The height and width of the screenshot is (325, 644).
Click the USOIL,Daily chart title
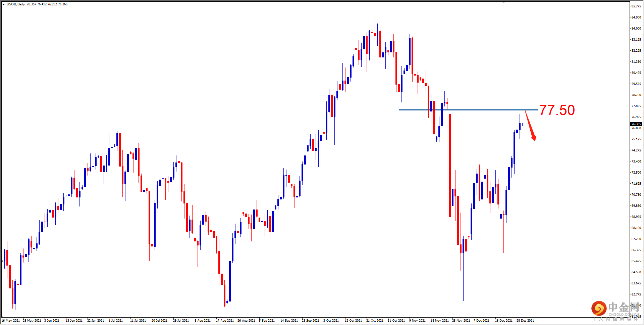16,4
